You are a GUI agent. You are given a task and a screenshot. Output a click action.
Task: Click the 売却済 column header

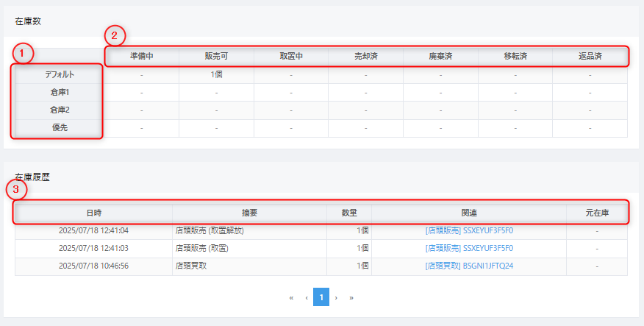pyautogui.click(x=366, y=57)
